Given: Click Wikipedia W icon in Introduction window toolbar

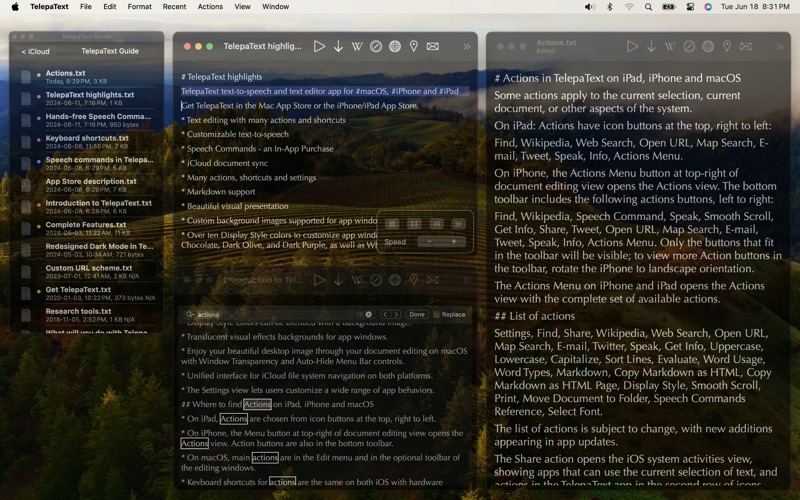Looking at the screenshot, I should click(x=357, y=280).
